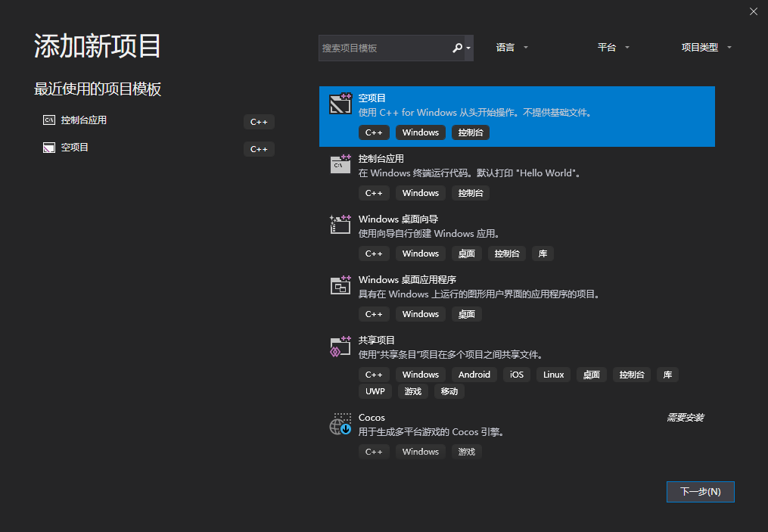Click the Windows 桌面向导 template icon

[340, 226]
